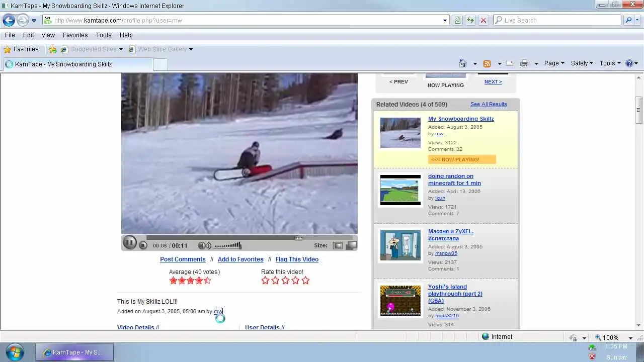Rate this video one star
Screen dimensions: 644x362
pos(265,281)
